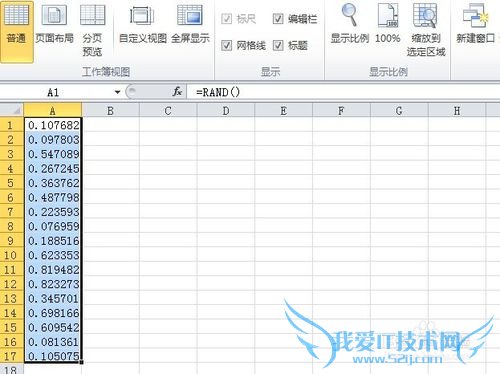Click cell containing 0.081361

click(x=53, y=342)
